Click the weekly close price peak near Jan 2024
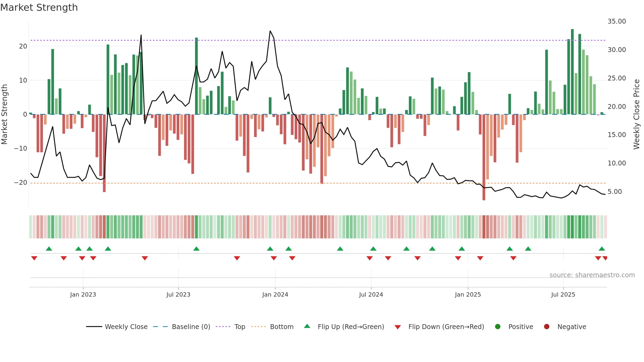 270,31
